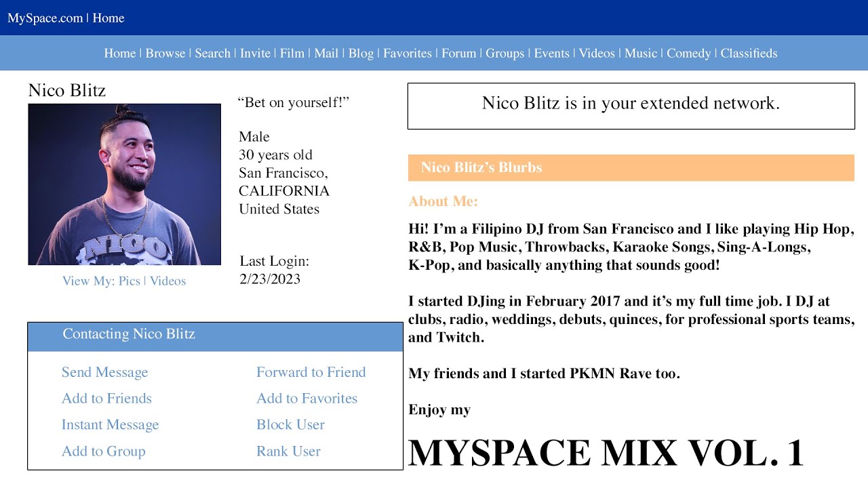Click the "Bet on yourself!" quote
868x488 pixels.
[293, 102]
